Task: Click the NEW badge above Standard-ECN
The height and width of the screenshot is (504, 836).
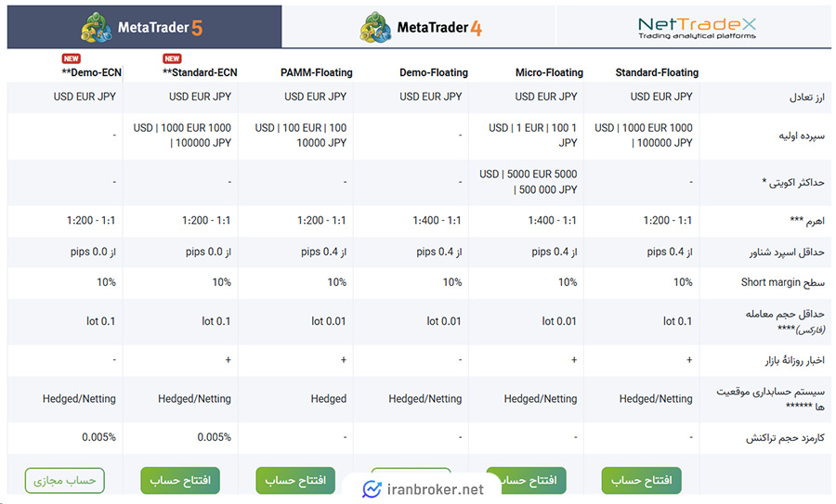Action: [x=172, y=58]
